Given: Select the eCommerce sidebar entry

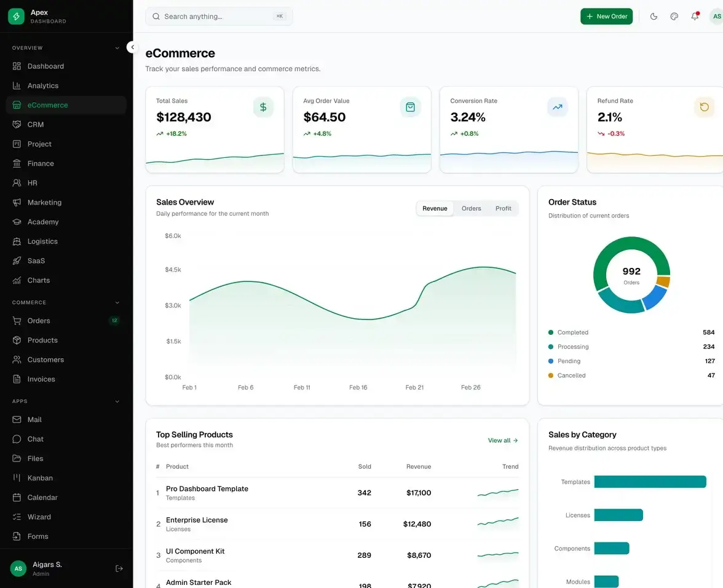Looking at the screenshot, I should click(x=66, y=105).
